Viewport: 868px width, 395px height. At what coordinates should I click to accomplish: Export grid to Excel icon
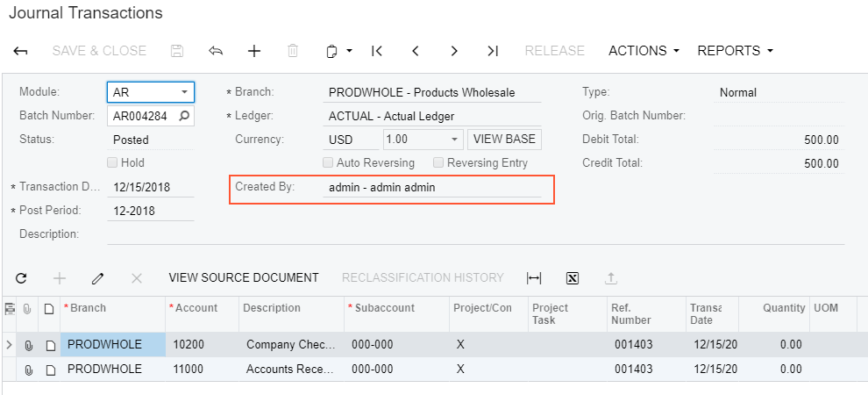pos(573,278)
